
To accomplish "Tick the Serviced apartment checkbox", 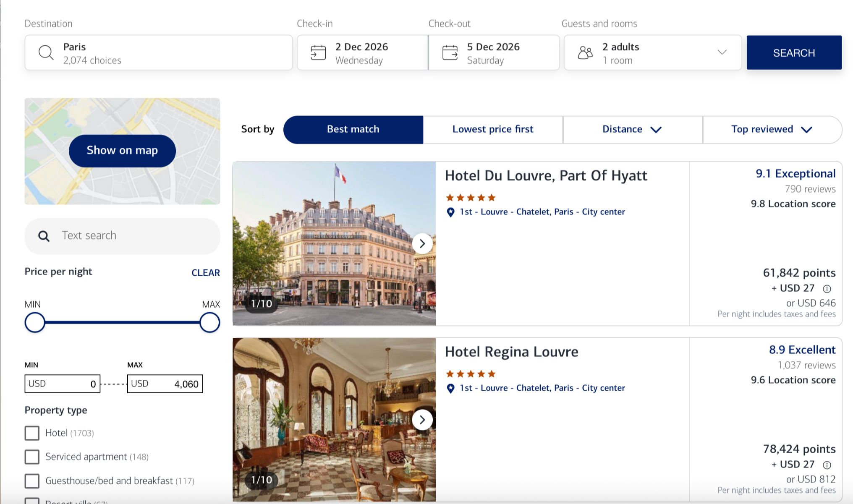I will (32, 457).
